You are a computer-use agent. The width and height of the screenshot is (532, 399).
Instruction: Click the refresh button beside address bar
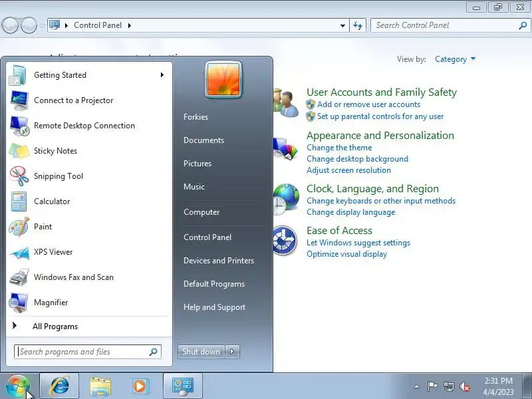coord(358,25)
